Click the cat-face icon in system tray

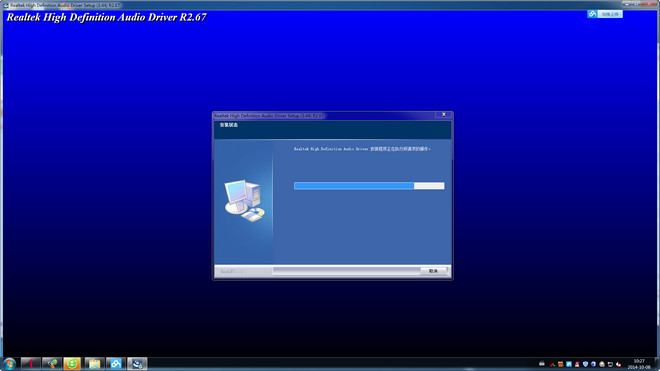click(561, 364)
